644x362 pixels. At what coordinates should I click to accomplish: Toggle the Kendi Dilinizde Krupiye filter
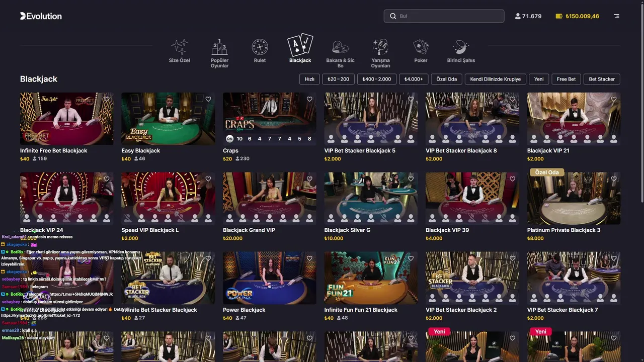[495, 79]
